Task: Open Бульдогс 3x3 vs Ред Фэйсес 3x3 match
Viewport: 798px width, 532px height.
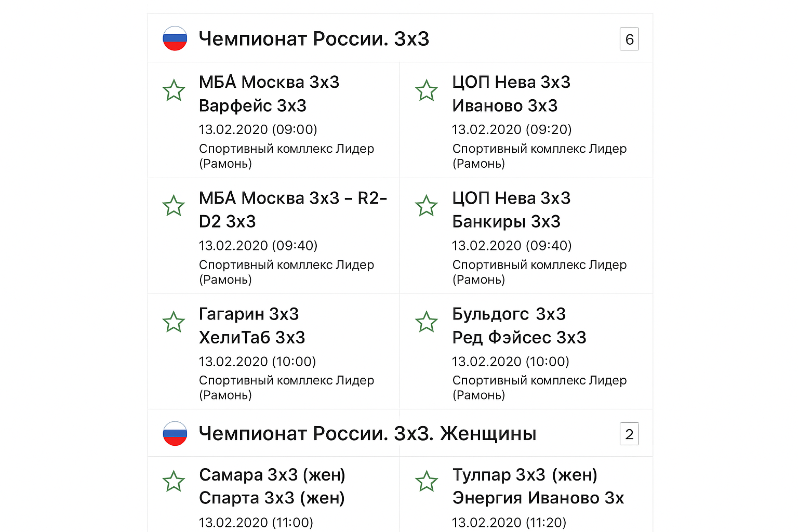Action: [519, 326]
